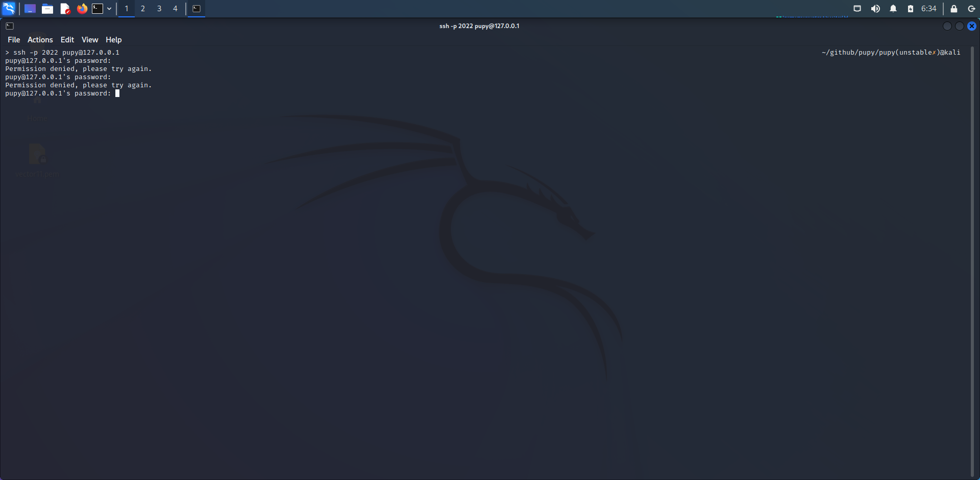Screen dimensions: 980x480
Task: Click the display settings tray icon
Action: pos(857,9)
